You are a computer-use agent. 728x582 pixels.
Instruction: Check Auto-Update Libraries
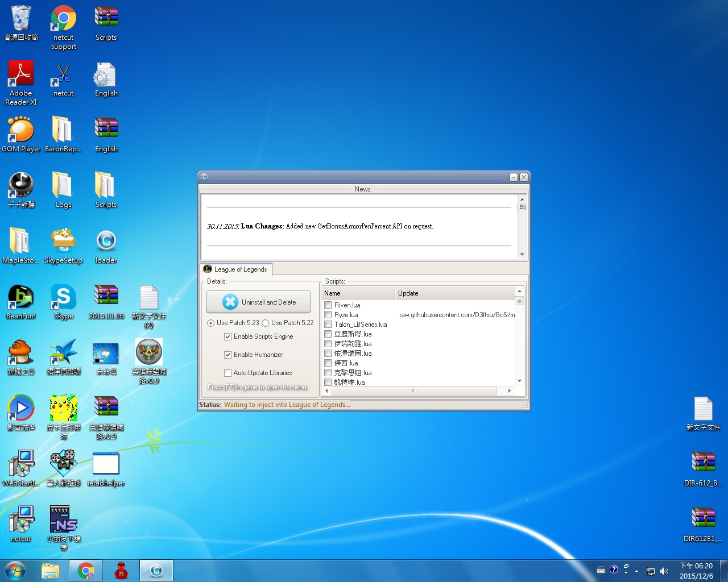(x=228, y=373)
